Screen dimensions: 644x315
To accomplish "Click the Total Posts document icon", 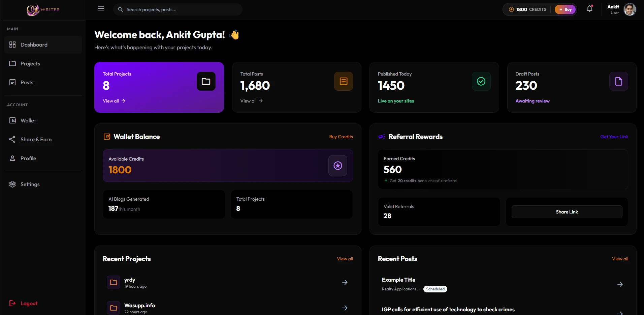I will (x=343, y=81).
